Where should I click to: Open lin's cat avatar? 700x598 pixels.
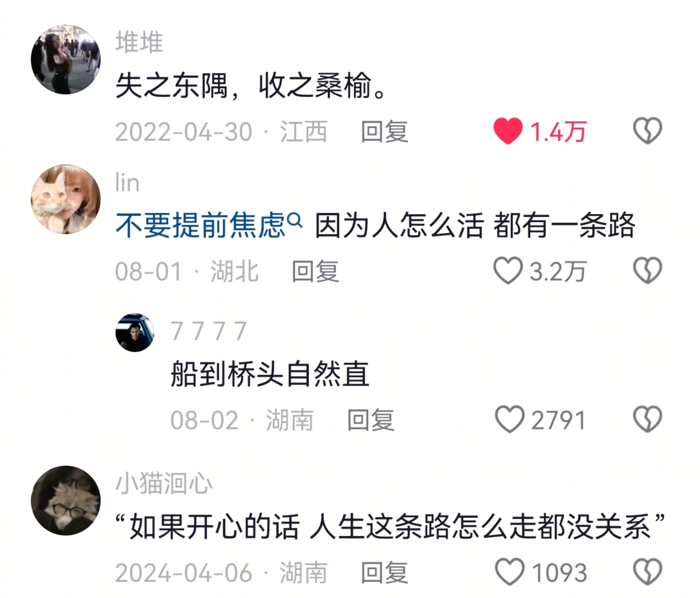(x=66, y=199)
